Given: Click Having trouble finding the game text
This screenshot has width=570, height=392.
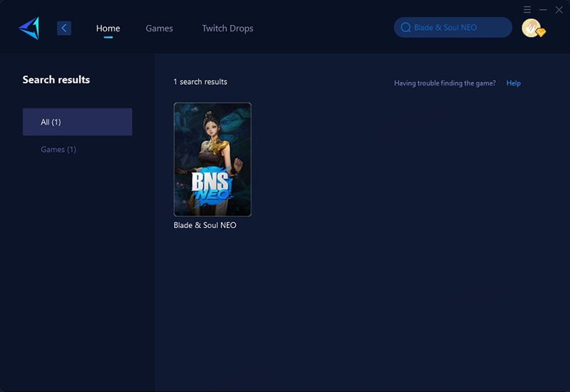Looking at the screenshot, I should 445,83.
